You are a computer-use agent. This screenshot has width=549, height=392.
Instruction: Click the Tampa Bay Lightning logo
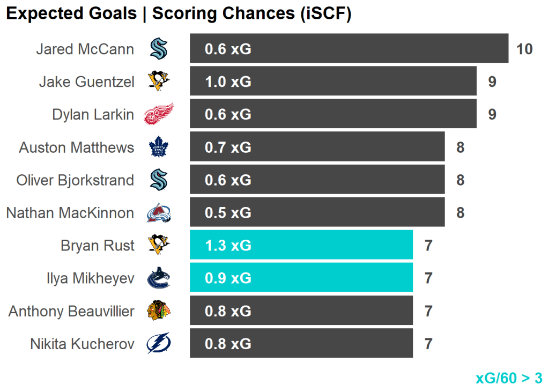(x=159, y=343)
